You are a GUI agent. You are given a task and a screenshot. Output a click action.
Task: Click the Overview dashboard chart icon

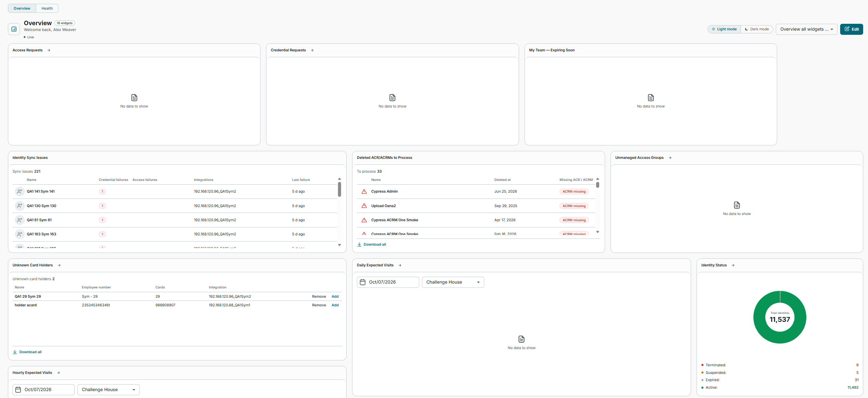tap(14, 29)
